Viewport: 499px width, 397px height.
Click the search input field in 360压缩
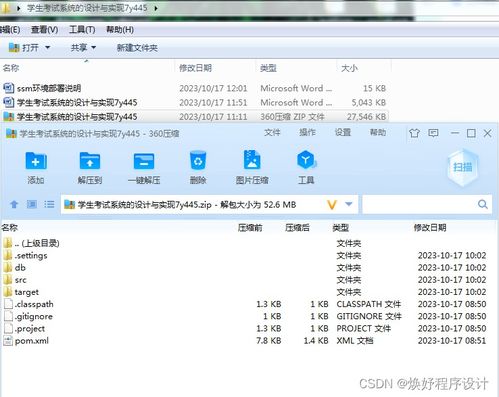[419, 204]
